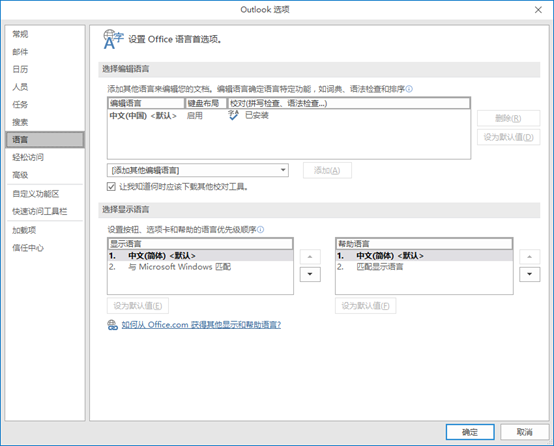Image resolution: width=554 pixels, height=446 pixels.
Task: Select 中文(中国) row in editing languages list
Action: pyautogui.click(x=289, y=116)
